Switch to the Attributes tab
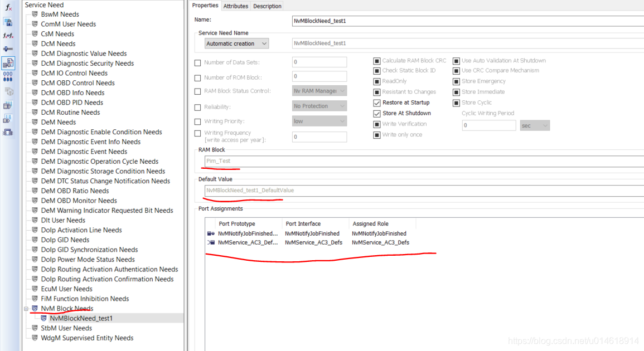This screenshot has height=351, width=644. 236,6
